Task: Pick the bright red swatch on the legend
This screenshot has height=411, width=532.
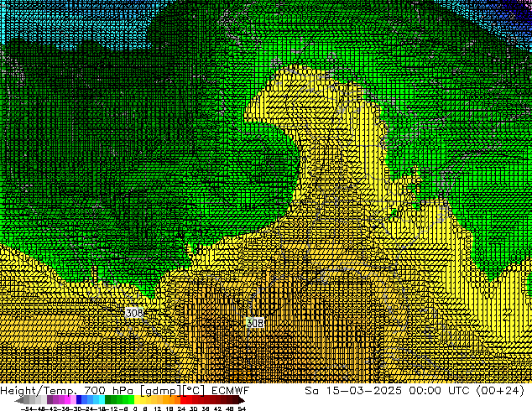Action: pos(184,400)
